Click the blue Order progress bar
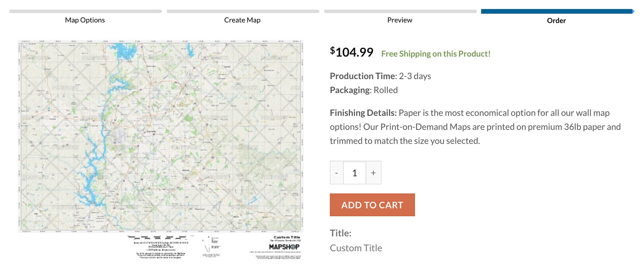This screenshot has width=644, height=274. [x=557, y=11]
